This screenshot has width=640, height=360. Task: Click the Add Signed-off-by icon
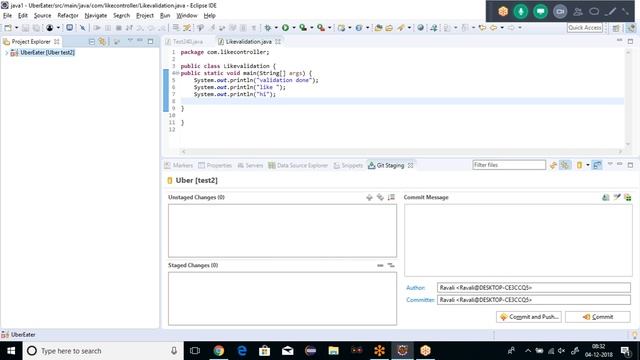pos(617,197)
